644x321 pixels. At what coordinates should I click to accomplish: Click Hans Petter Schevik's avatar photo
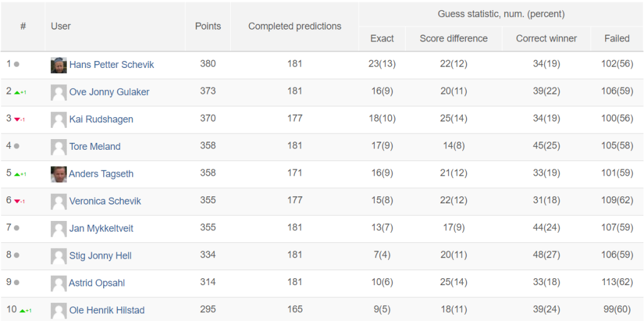58,65
